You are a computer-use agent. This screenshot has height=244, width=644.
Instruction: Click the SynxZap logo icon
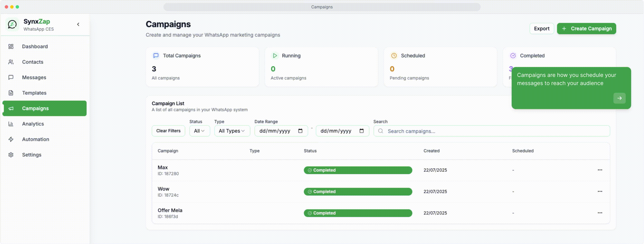click(12, 24)
